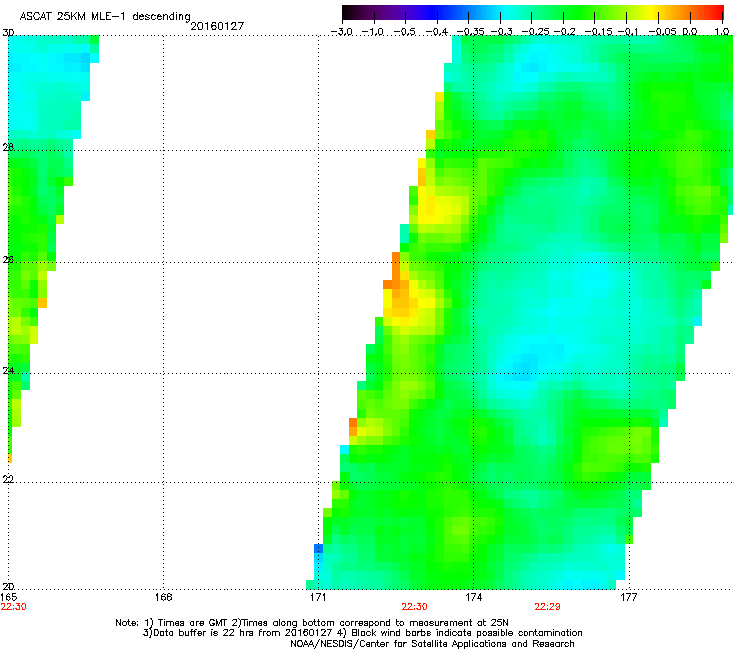This screenshot has width=740, height=650.
Task: Click the longitude label '165'
Action: [8, 598]
